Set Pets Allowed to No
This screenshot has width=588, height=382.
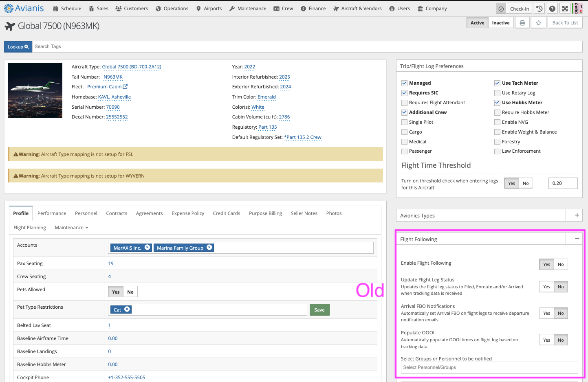click(x=130, y=292)
